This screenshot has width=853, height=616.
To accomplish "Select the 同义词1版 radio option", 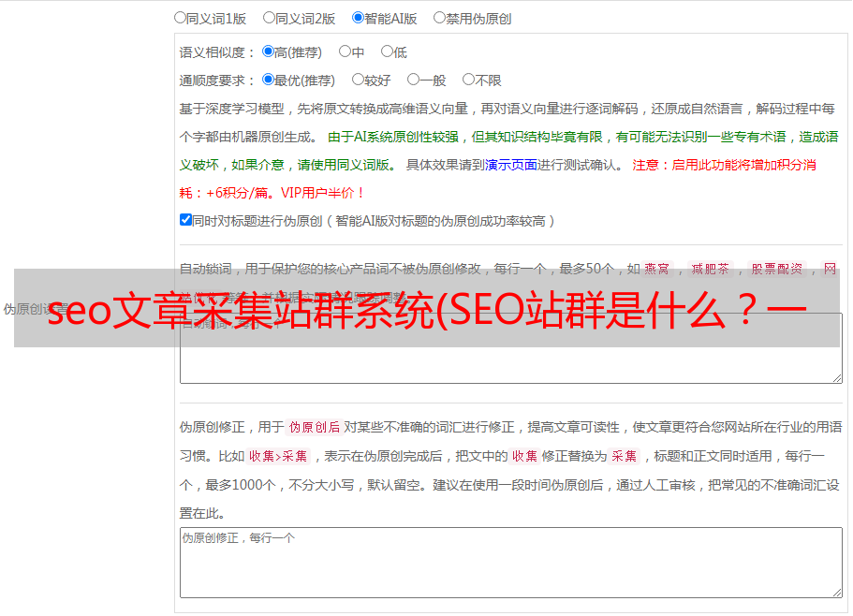I will coord(180,18).
